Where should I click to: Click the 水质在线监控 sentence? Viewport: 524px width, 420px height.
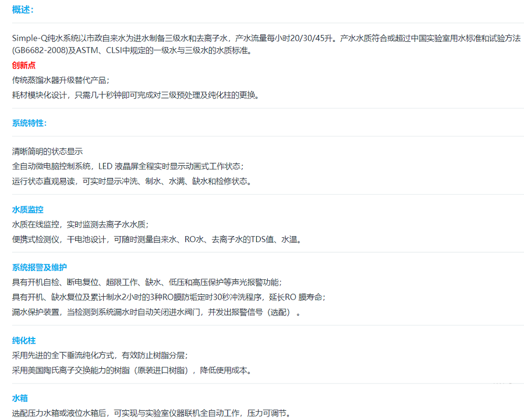coord(80,224)
